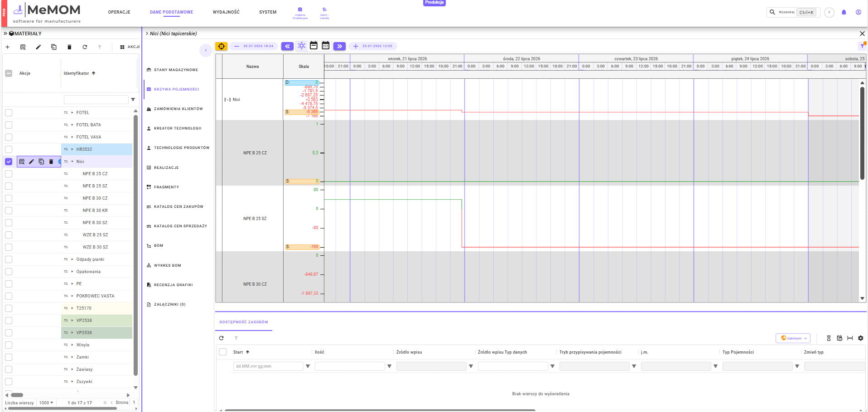Open the Wyszukaj Ctrl+K search button
Screen dimensions: 868x412
(x=794, y=12)
